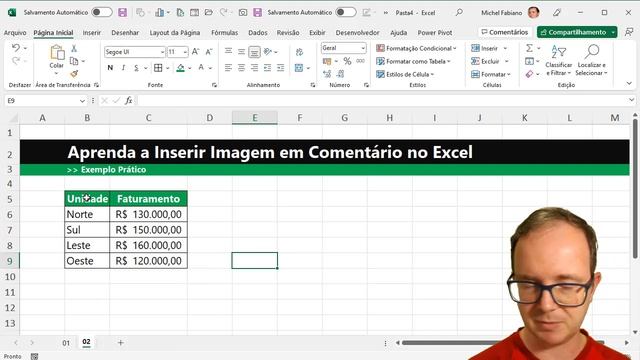Screen dimensions: 640x360
Task: Collapse the ribbon with chevron arrow
Action: click(x=629, y=83)
